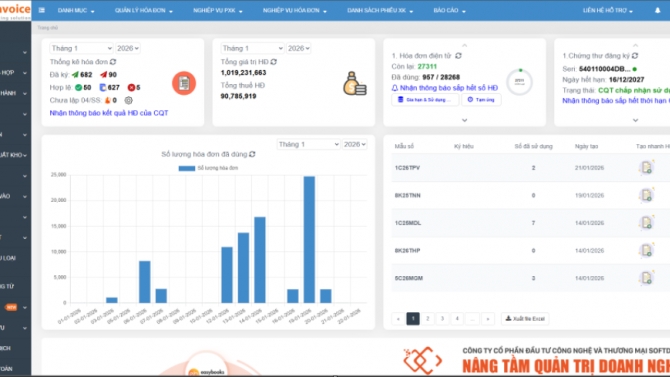670x377 pixels.
Task: Collapse up chevron on Chứng thư đăng ký card
Action: (635, 45)
